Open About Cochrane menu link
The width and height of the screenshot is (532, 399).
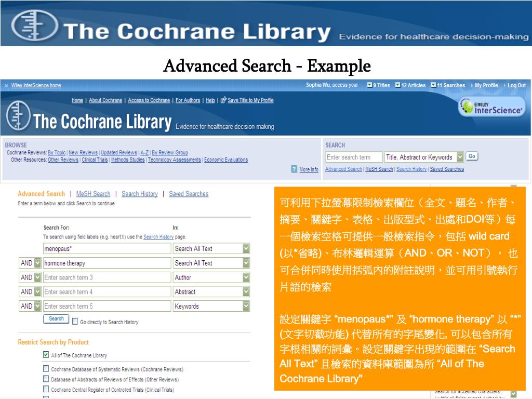click(105, 100)
